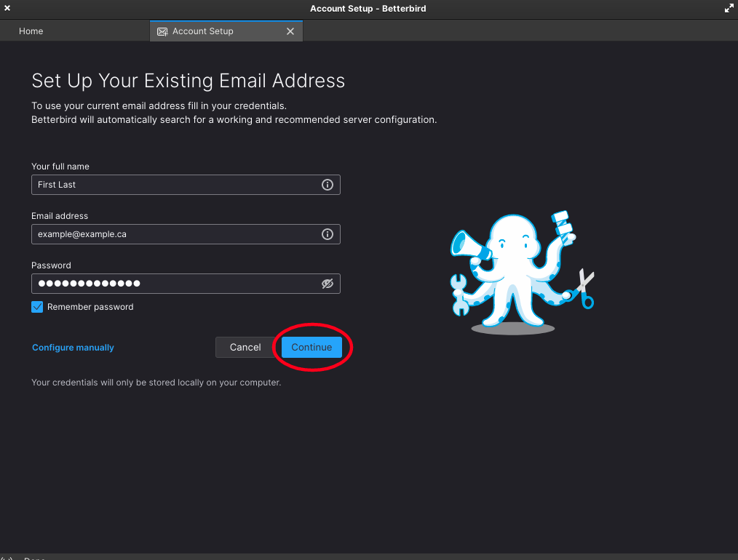
Task: Click the info icon in email address field
Action: [327, 234]
